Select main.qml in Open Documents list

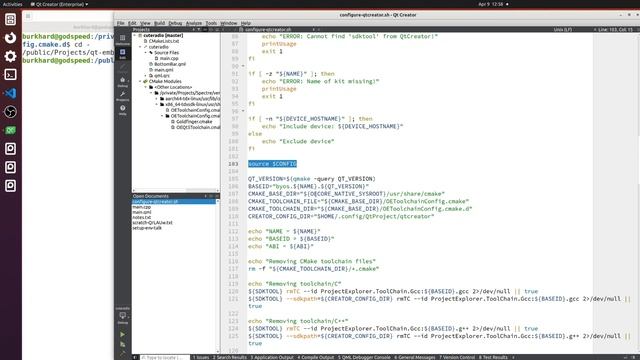pos(142,212)
